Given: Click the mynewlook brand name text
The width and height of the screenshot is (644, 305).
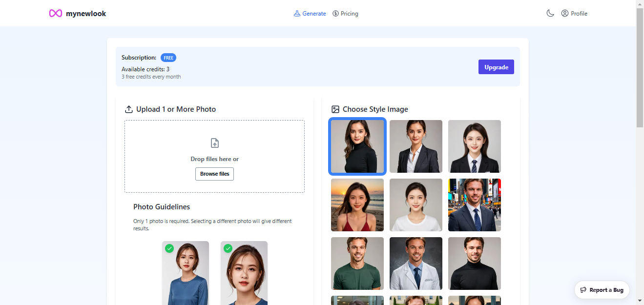Looking at the screenshot, I should pos(86,14).
